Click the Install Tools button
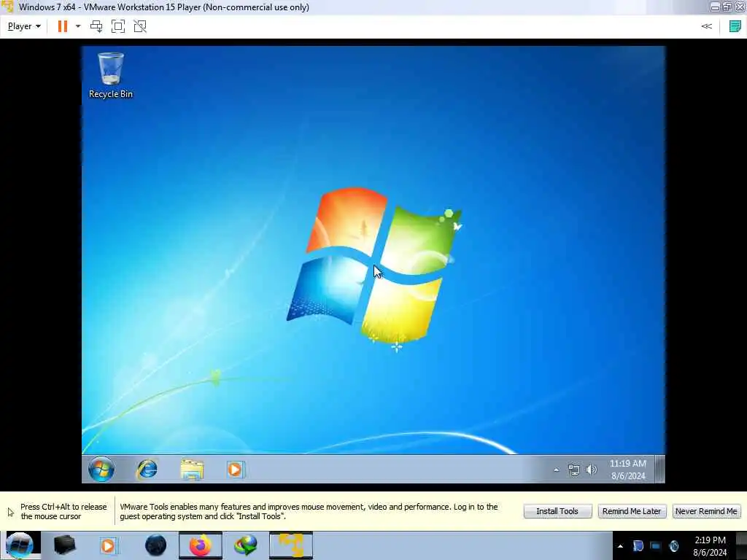 coord(557,511)
